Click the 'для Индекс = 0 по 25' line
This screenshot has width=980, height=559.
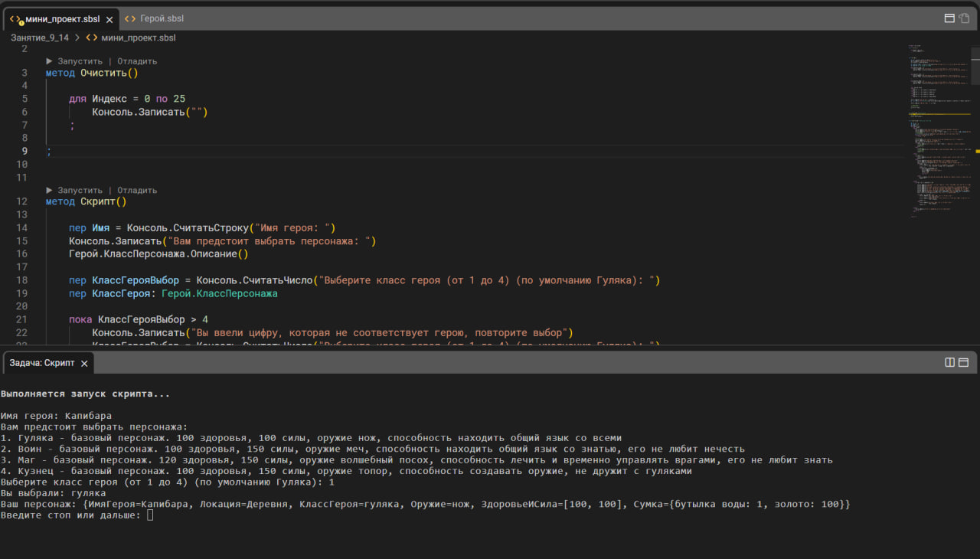[x=127, y=99]
